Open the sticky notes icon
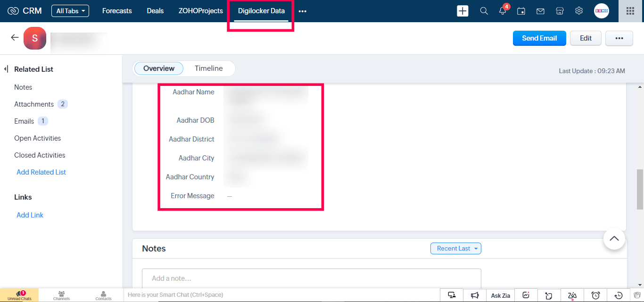Image resolution: width=644 pixels, height=302 pixels. 549,296
